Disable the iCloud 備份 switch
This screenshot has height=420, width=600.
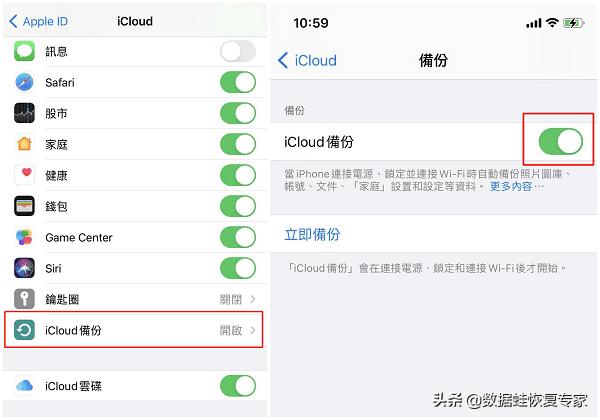(x=561, y=141)
